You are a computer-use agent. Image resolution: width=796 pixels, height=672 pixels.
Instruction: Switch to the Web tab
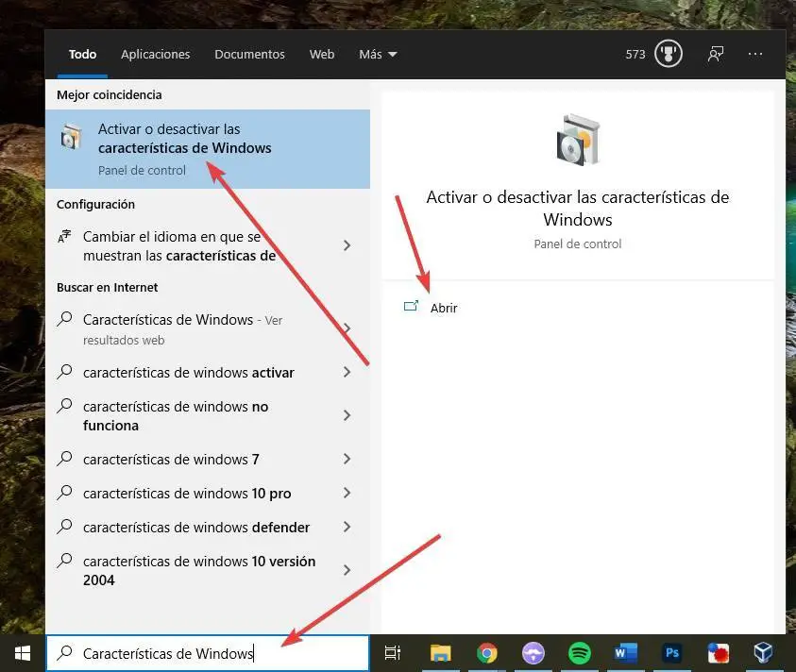(322, 55)
